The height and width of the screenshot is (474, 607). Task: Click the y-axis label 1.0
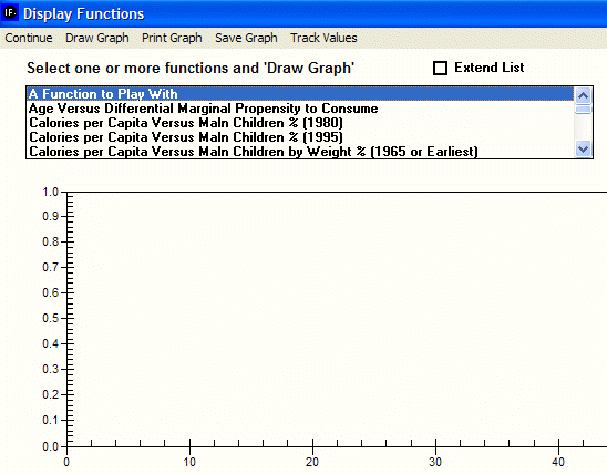[51, 191]
